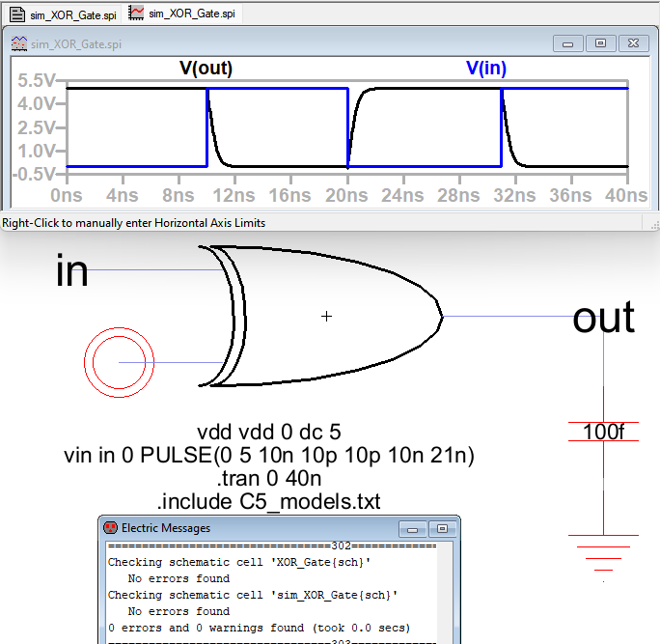Select the XOR gate symbol
This screenshot has width=660, height=644.
tap(328, 316)
